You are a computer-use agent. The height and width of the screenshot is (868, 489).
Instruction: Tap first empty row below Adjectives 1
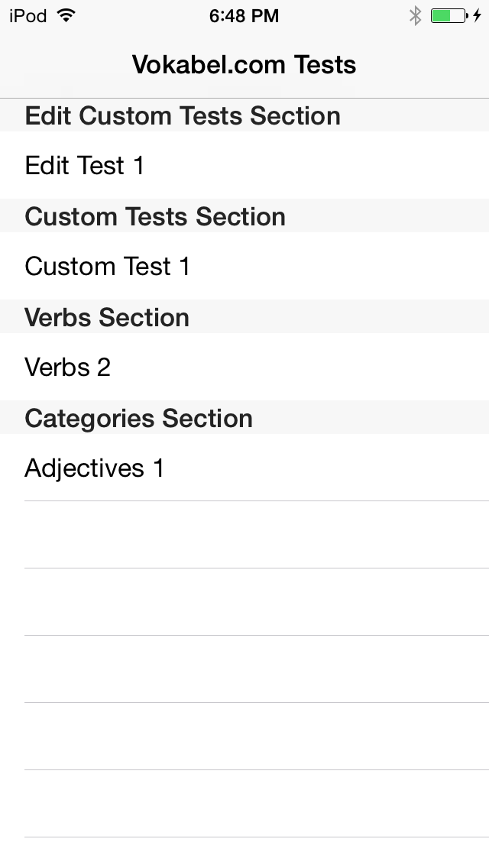pyautogui.click(x=244, y=535)
